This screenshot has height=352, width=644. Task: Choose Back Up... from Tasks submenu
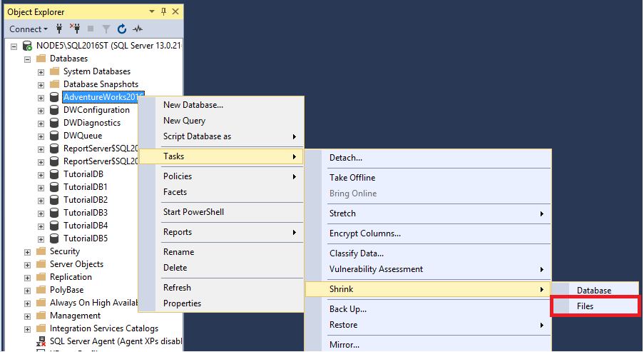tap(347, 309)
